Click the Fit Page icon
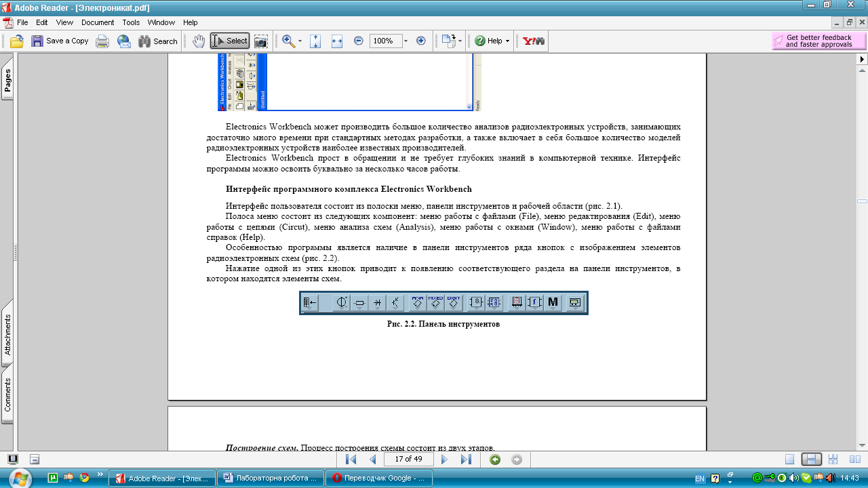Viewport: 868px width, 488px height. [315, 41]
